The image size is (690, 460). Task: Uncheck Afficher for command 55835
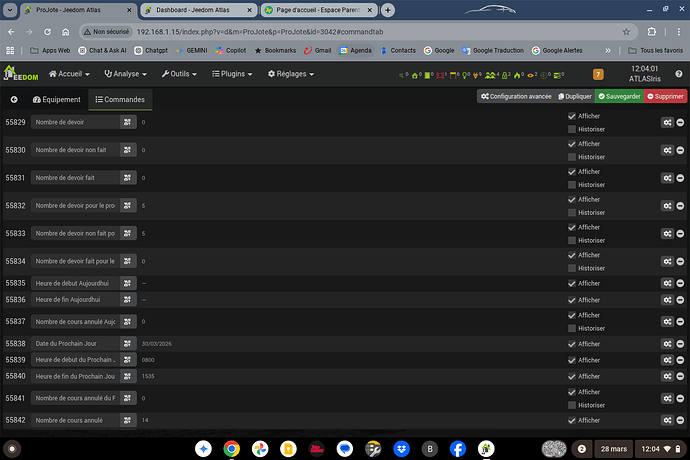point(572,283)
